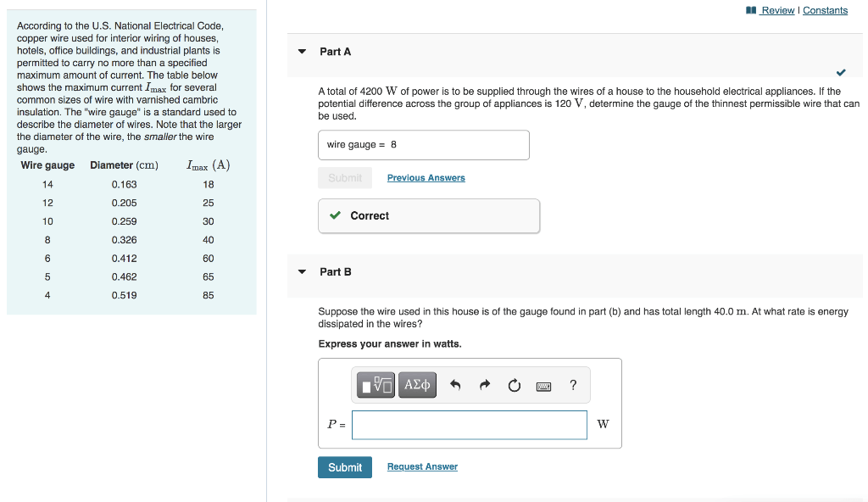This screenshot has width=868, height=502.
Task: Collapse the Part B section
Action: [303, 272]
